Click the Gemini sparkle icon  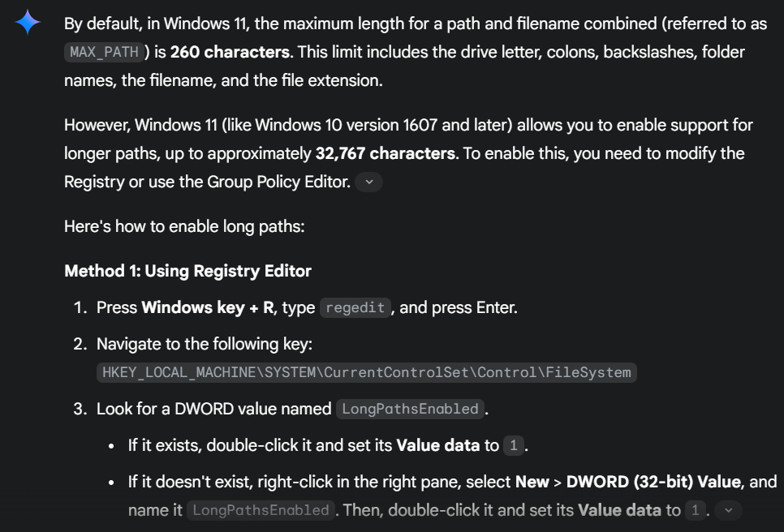(28, 23)
